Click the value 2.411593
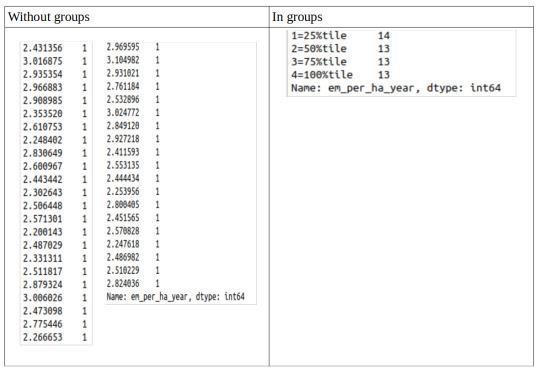Viewport: 540px width, 369px height. [123, 152]
